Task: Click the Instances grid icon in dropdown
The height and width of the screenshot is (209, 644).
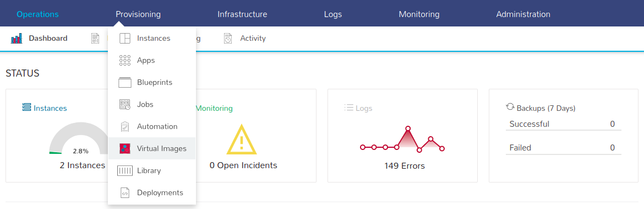Action: [125, 38]
